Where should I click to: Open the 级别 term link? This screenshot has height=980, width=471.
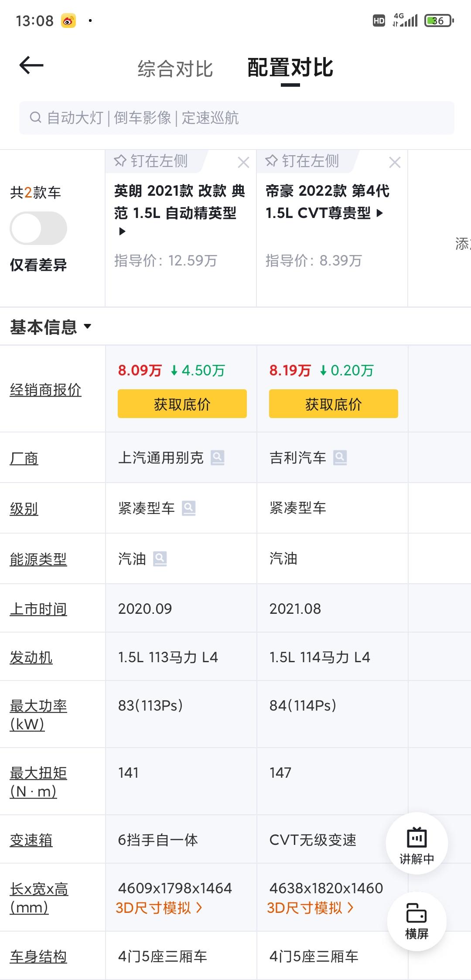coord(24,508)
